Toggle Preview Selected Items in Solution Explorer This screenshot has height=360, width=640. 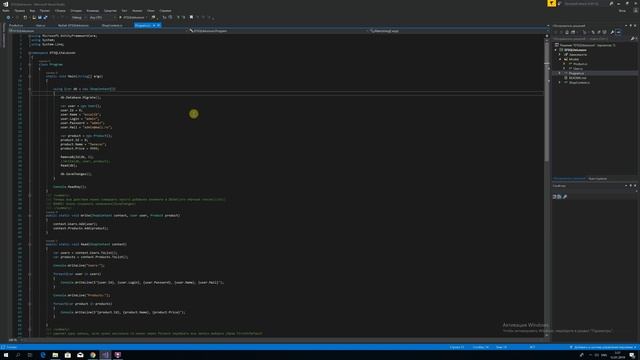(x=618, y=32)
